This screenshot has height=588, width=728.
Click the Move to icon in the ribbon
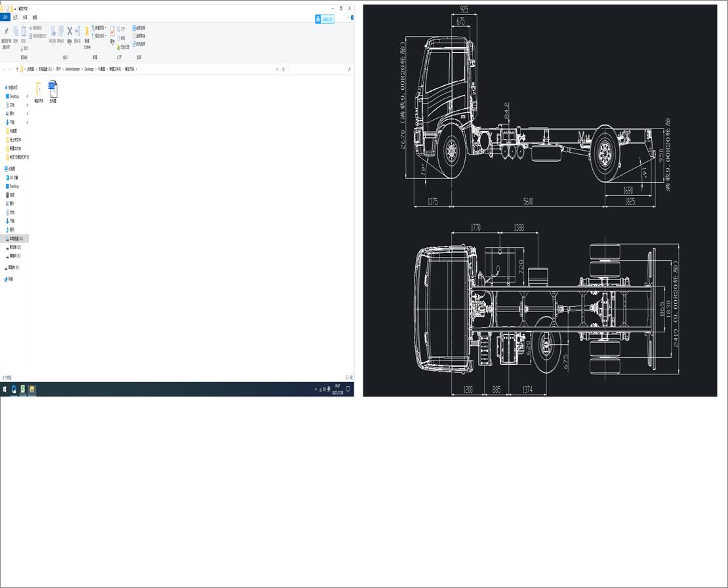pyautogui.click(x=53, y=31)
